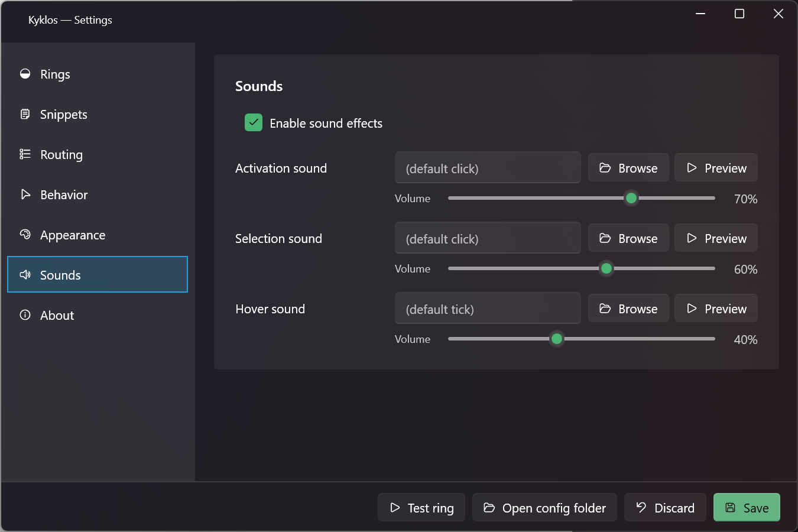Disable the Enable sound effects checkbox
Screen dimensions: 798x532
coord(254,123)
